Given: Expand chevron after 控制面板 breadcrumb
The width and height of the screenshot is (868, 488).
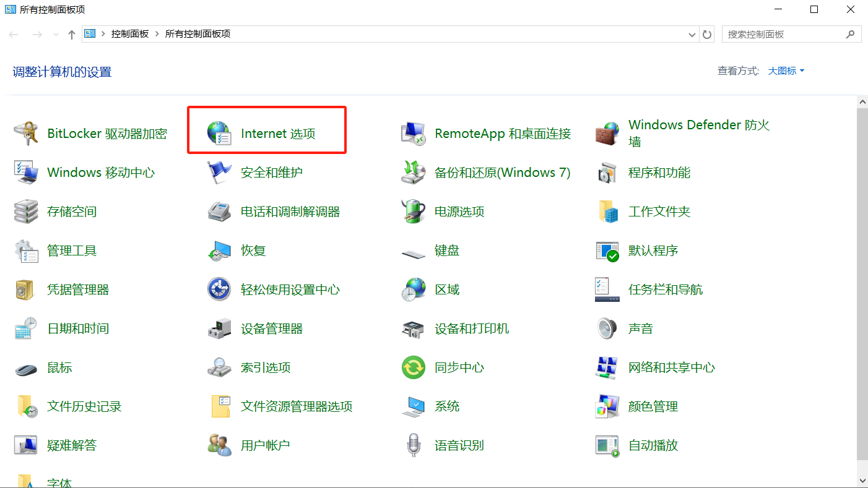Looking at the screenshot, I should tap(157, 34).
